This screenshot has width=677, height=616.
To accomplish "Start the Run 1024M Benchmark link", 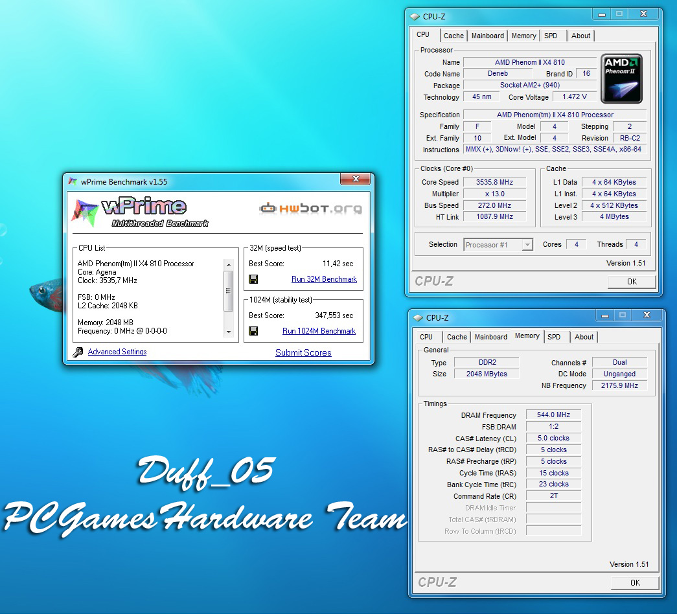I will point(319,331).
